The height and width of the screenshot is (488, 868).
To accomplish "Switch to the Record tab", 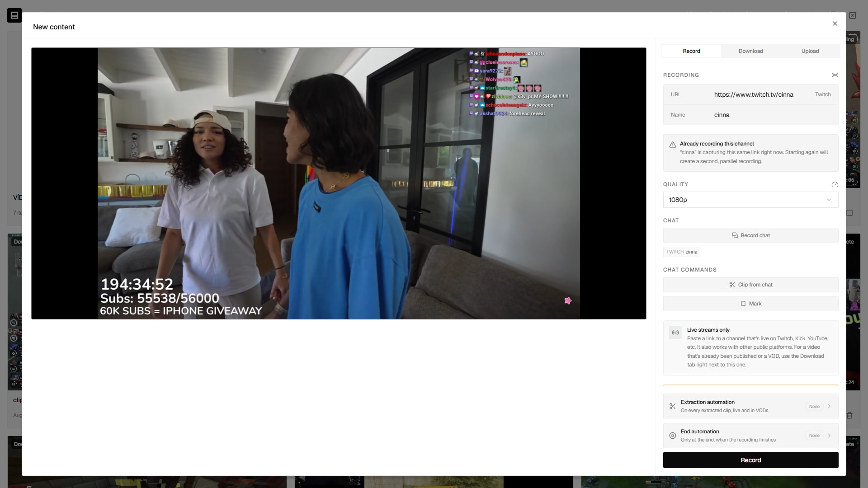I will [x=691, y=51].
